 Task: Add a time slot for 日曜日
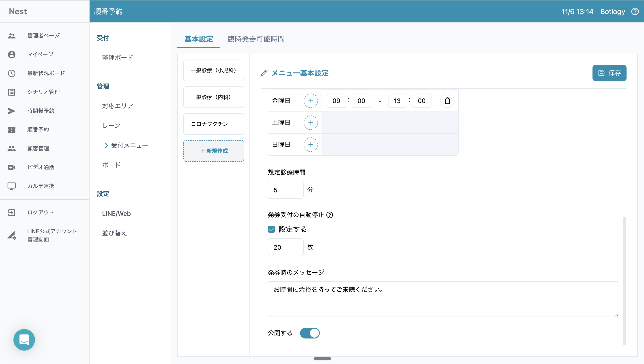(x=311, y=144)
